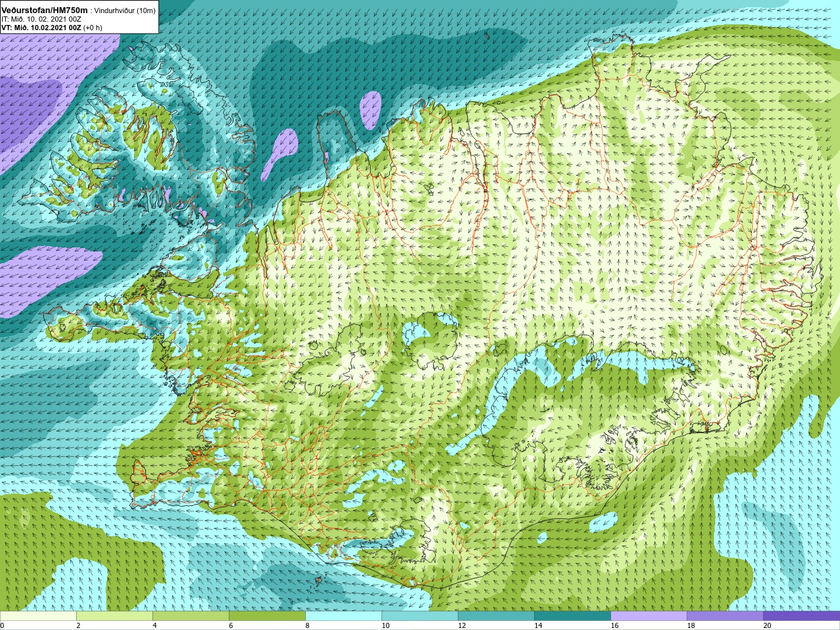The height and width of the screenshot is (630, 840).
Task: Click the light green 2–4 legend swatch
Action: click(114, 616)
